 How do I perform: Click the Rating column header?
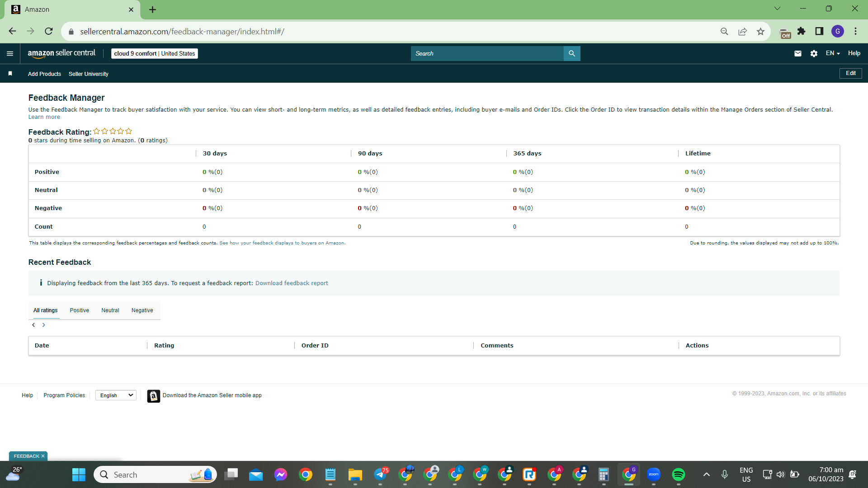click(x=164, y=346)
